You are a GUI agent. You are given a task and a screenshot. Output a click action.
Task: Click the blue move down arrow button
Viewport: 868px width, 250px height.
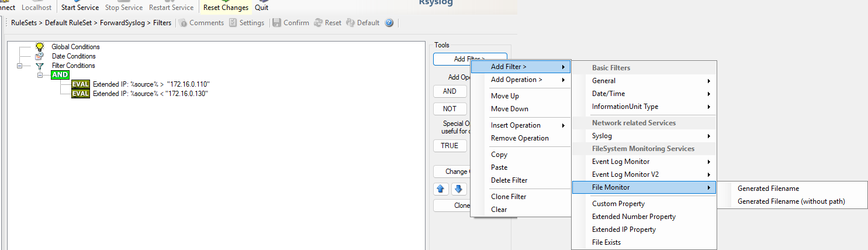(459, 189)
